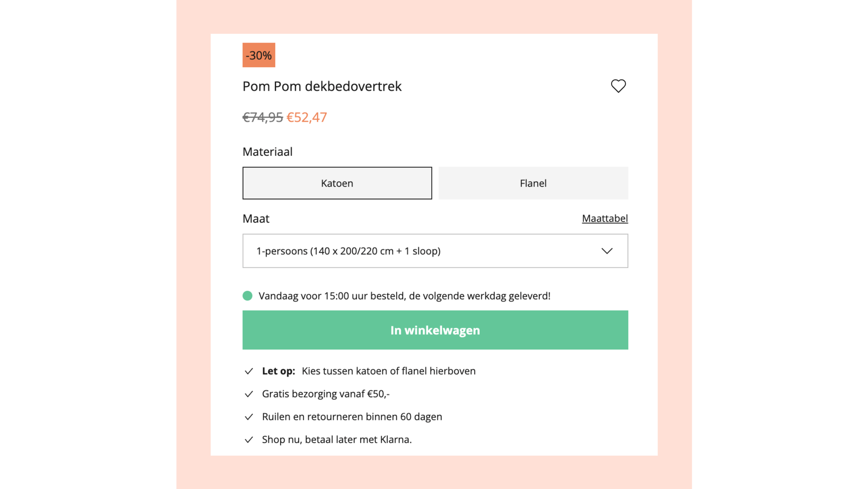Click the green delivery status dot

247,296
